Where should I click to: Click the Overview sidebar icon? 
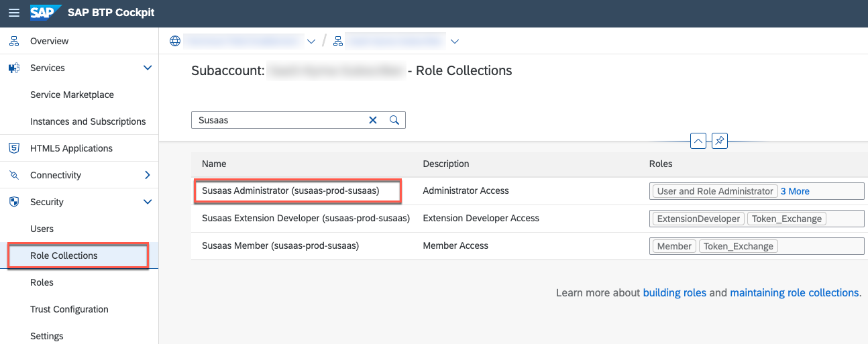(x=14, y=41)
